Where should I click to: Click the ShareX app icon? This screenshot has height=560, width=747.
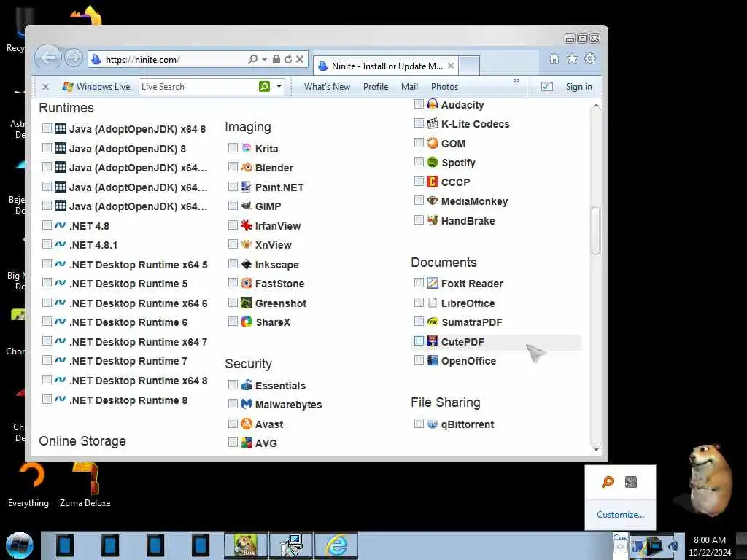(247, 322)
